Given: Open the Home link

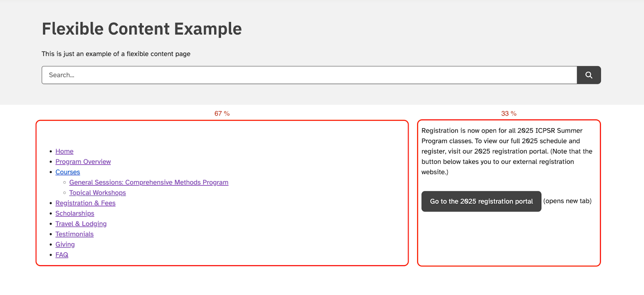Looking at the screenshot, I should tap(64, 151).
